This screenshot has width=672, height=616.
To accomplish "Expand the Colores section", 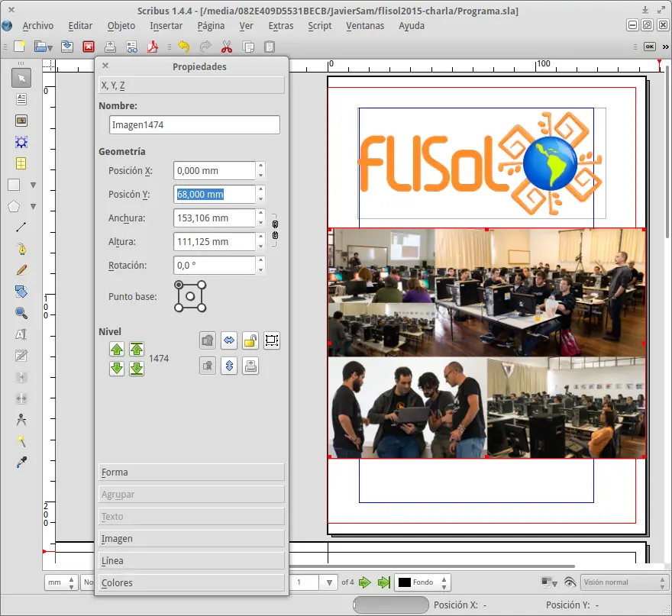I will (191, 582).
